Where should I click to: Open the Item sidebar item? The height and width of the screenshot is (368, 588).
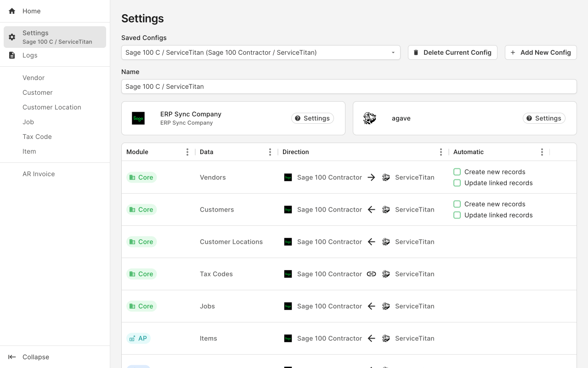pos(55,151)
